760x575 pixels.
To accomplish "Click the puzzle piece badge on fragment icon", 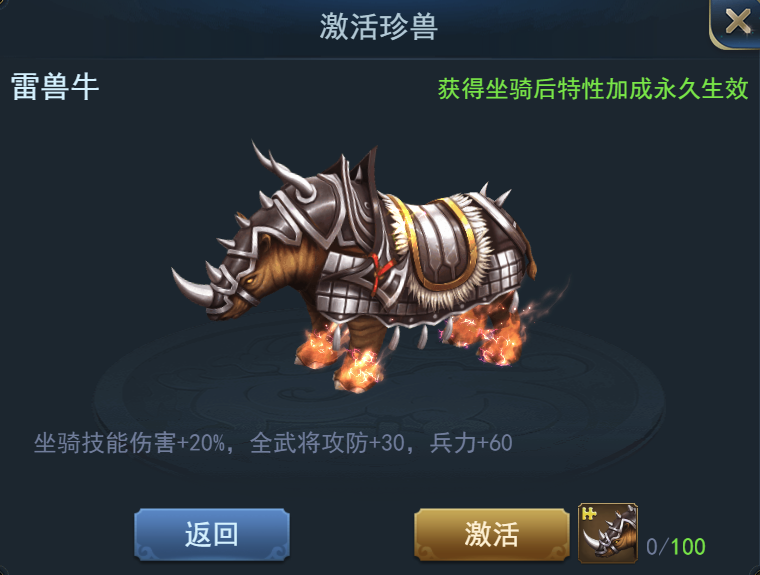I will pos(589,513).
